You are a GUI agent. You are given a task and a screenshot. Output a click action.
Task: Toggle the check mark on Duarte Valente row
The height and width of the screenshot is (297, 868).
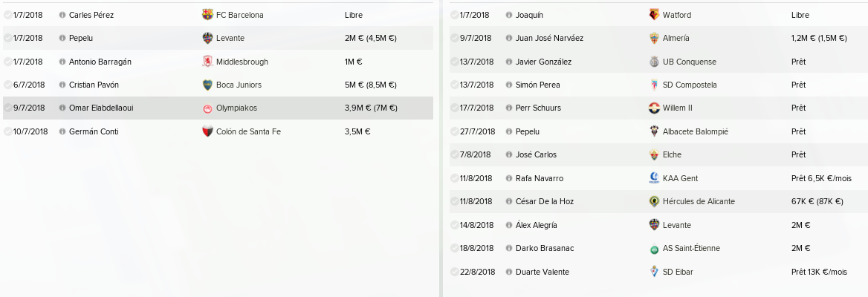pos(454,272)
